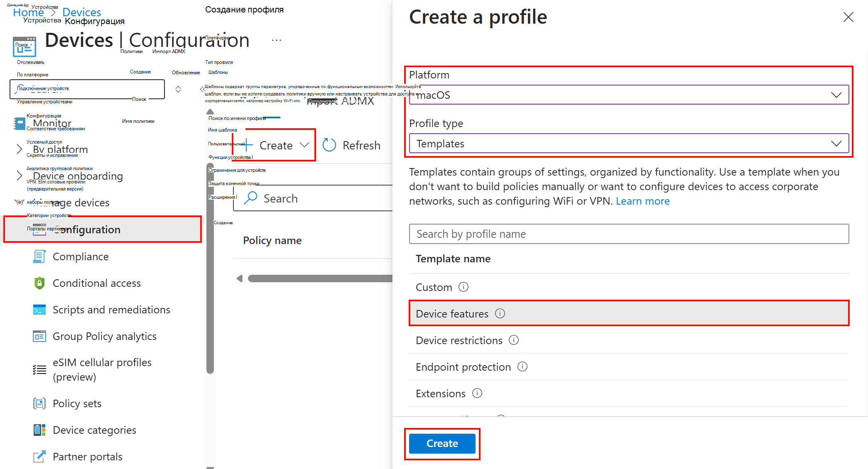Click the Device onboarding section toggle
Viewport: 868px width, 469px height.
pos(20,175)
